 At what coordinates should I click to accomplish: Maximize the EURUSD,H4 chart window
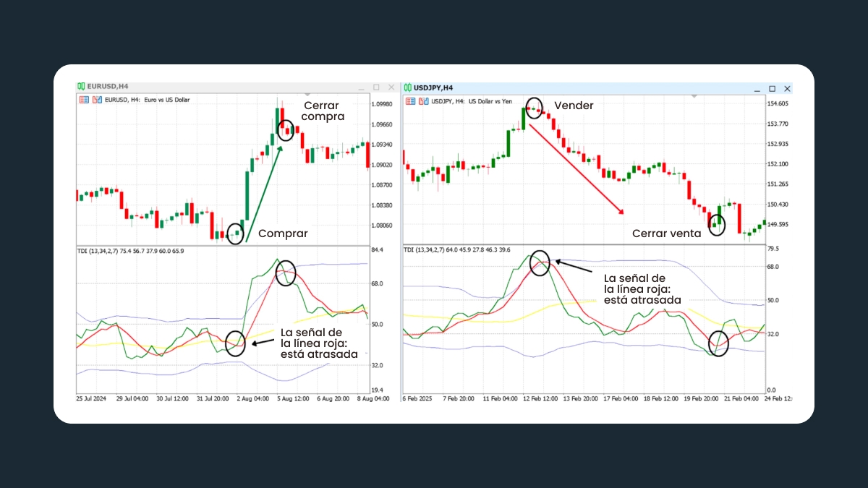(x=377, y=87)
